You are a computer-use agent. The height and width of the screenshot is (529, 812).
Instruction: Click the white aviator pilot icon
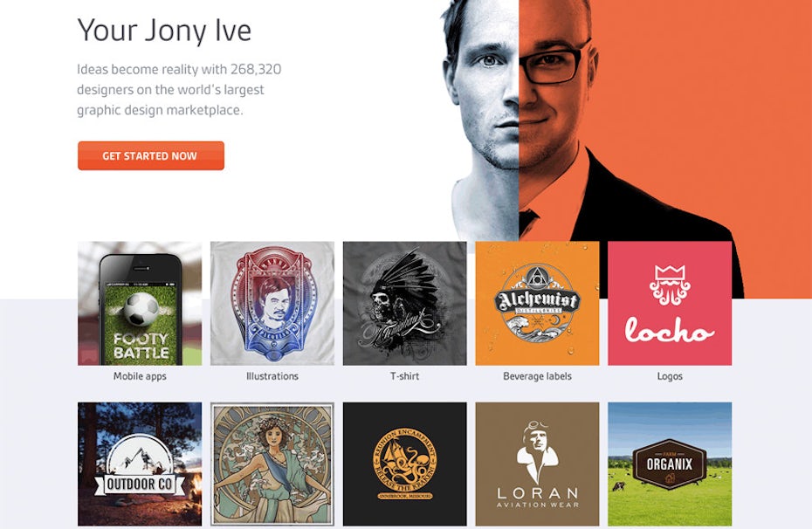coord(538,452)
